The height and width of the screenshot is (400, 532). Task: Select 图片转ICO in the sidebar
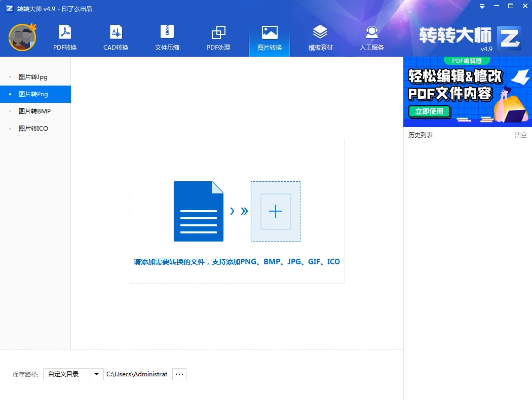click(x=33, y=128)
